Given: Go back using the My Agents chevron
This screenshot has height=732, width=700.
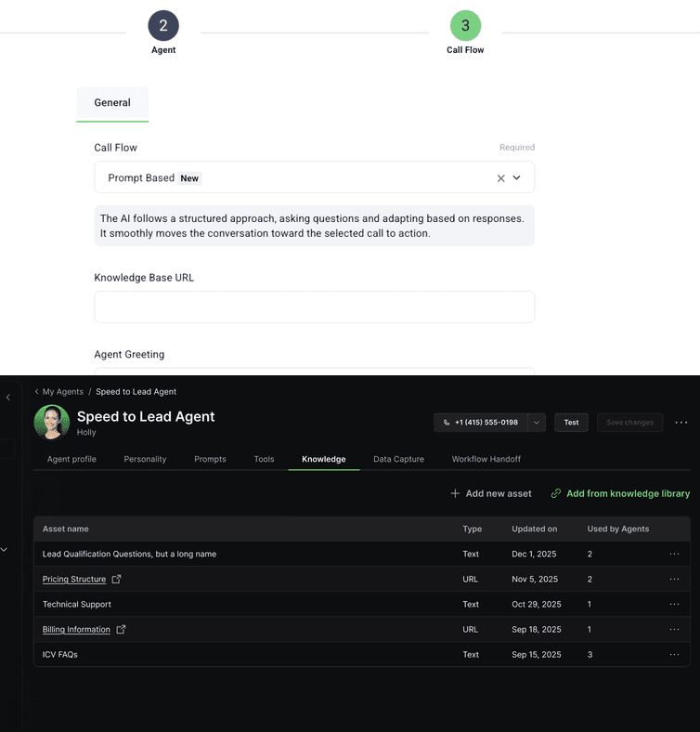Looking at the screenshot, I should [x=36, y=392].
